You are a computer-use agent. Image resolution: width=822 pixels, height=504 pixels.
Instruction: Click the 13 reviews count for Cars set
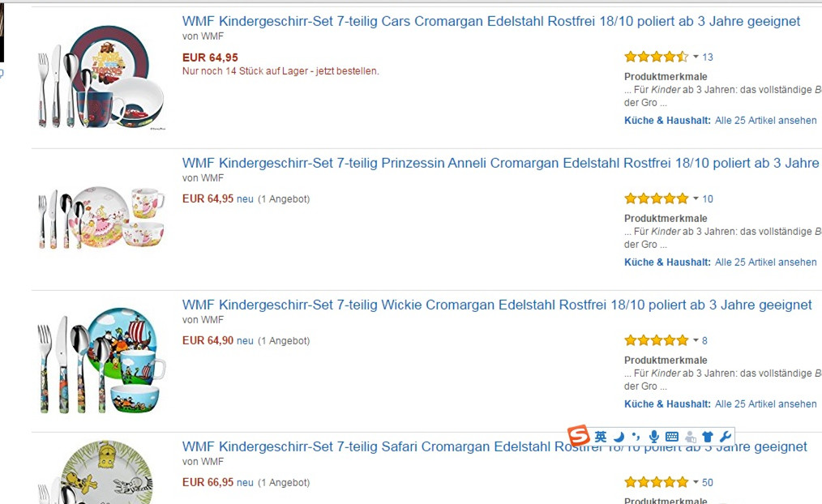708,57
